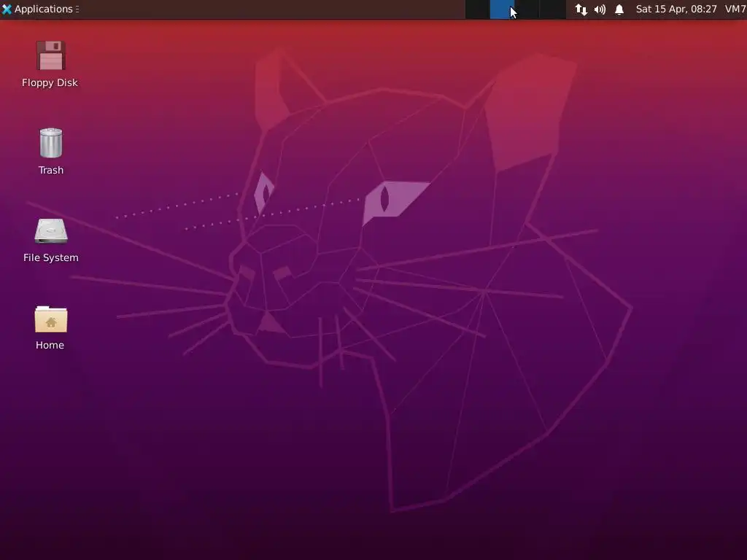The height and width of the screenshot is (560, 747).
Task: Open the network connections tray icon
Action: point(581,9)
